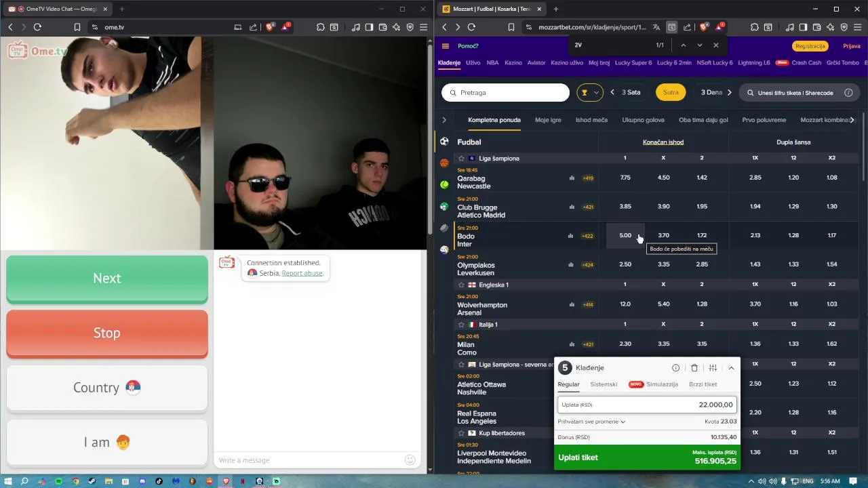The width and height of the screenshot is (868, 488).
Task: Select the Sutra time filter
Action: [671, 93]
